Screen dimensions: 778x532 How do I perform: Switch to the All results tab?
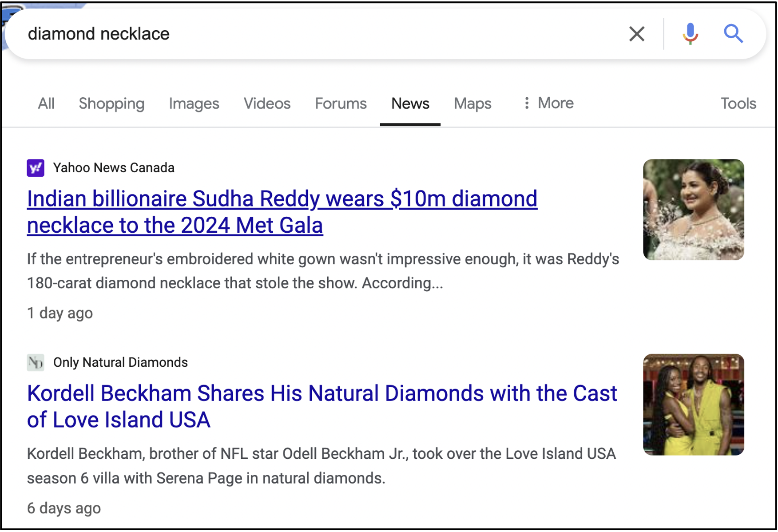click(46, 103)
